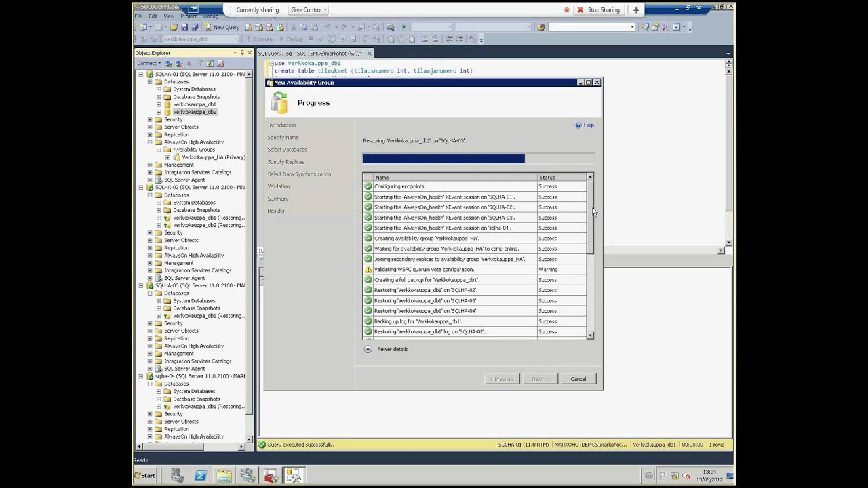The image size is (868, 488).
Task: Open the Edit menu
Action: [153, 16]
